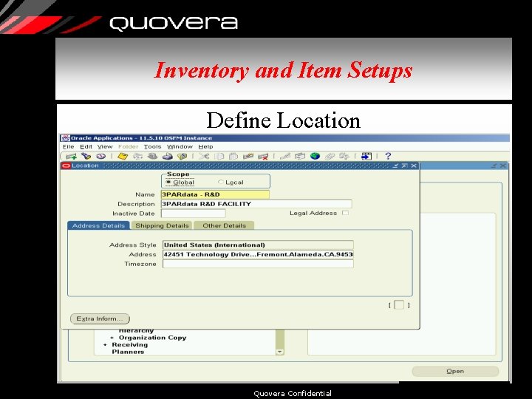Click the Name field containing 3PARdata - R&D
Viewport: 532px width, 399px height.
point(215,194)
